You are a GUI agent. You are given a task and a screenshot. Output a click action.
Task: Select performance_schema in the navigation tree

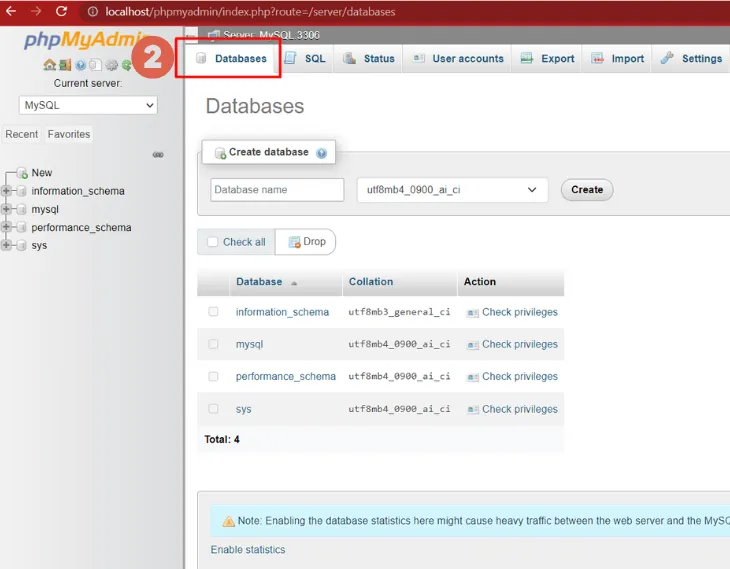tap(81, 228)
